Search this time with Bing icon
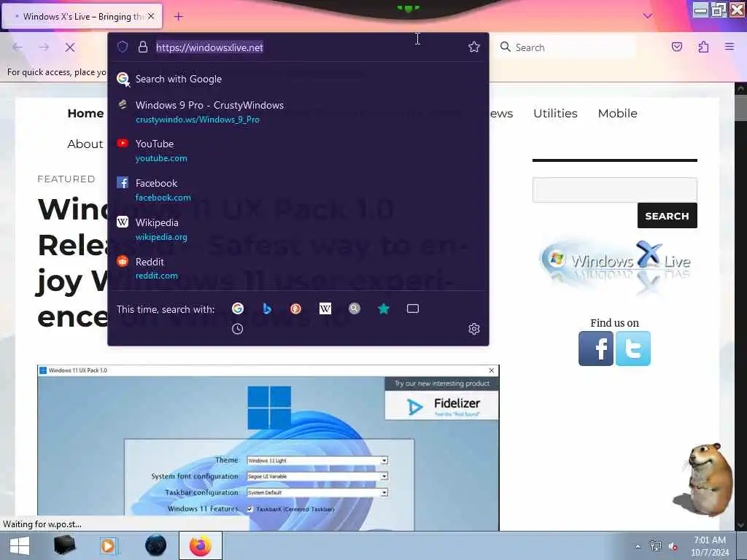This screenshot has height=560, width=747. click(267, 308)
